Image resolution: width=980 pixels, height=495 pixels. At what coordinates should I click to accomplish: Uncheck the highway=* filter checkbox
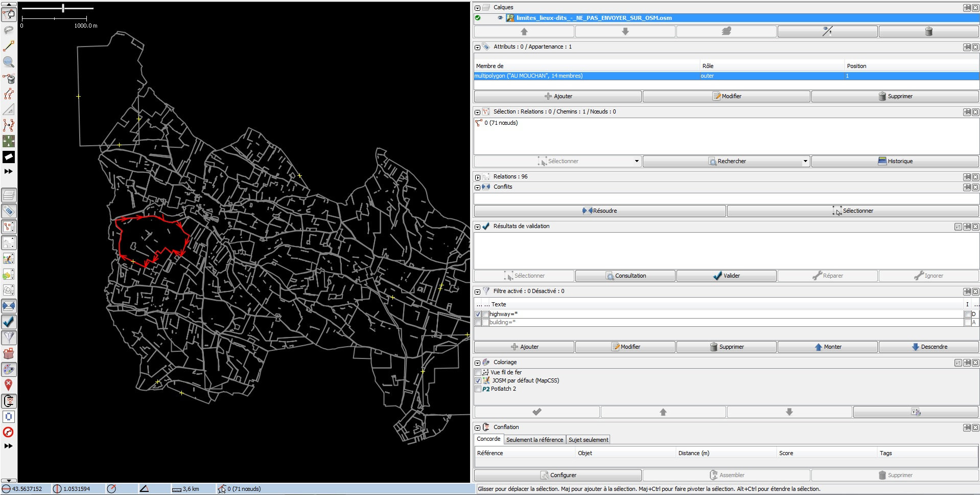click(x=478, y=314)
